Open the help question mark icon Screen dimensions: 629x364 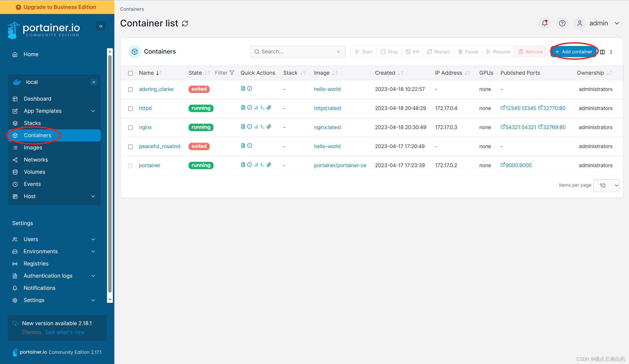(562, 23)
